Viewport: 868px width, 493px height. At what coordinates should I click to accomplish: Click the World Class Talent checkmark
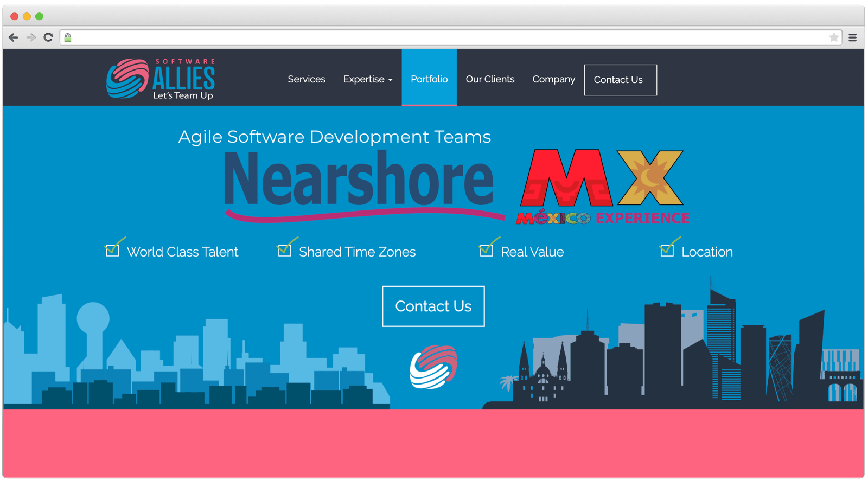[114, 247]
